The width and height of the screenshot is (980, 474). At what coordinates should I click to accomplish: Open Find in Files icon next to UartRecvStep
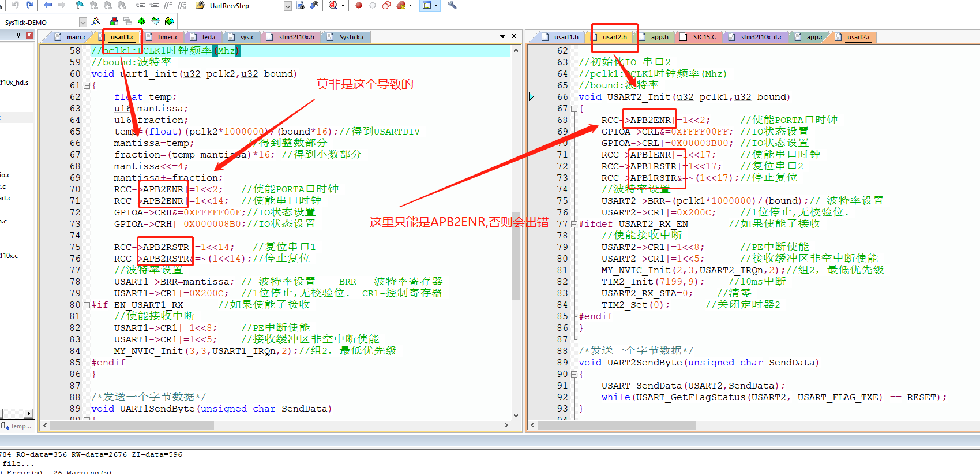[200, 5]
